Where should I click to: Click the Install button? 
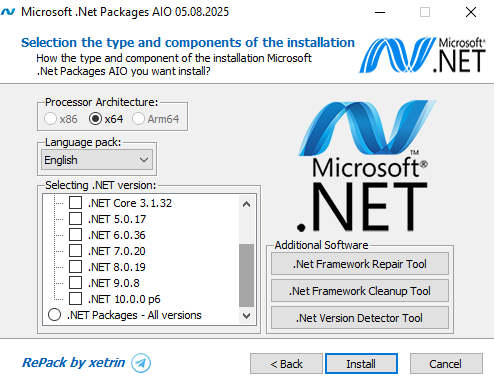point(361,364)
